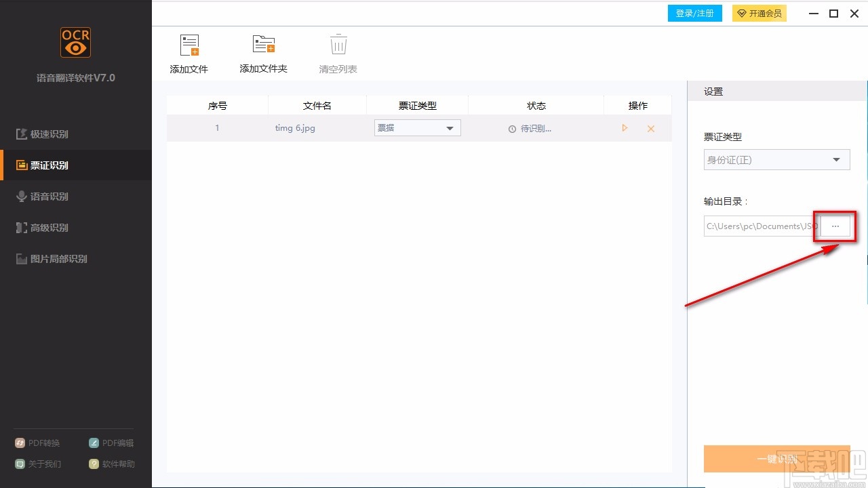Expand the 票据 type dropdown in the row

coord(418,128)
